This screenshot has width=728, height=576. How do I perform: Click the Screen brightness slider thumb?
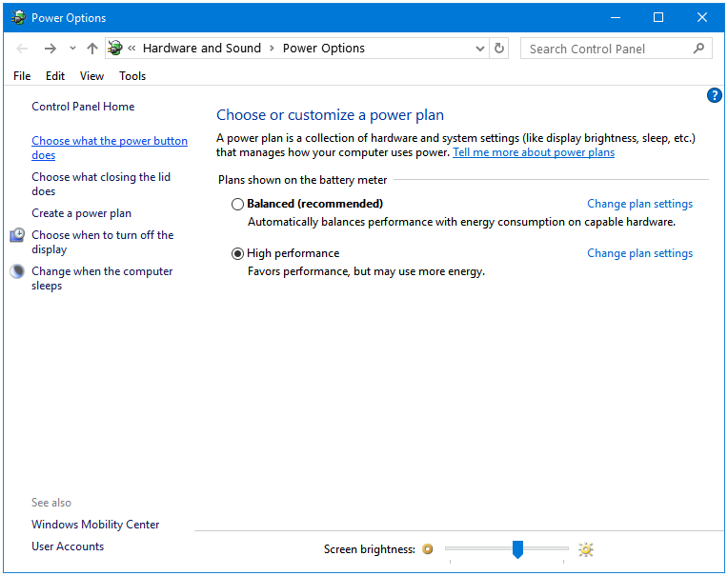[517, 549]
